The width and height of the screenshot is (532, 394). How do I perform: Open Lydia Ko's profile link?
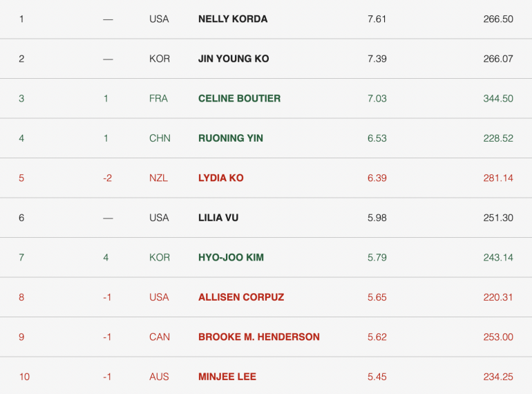(221, 178)
